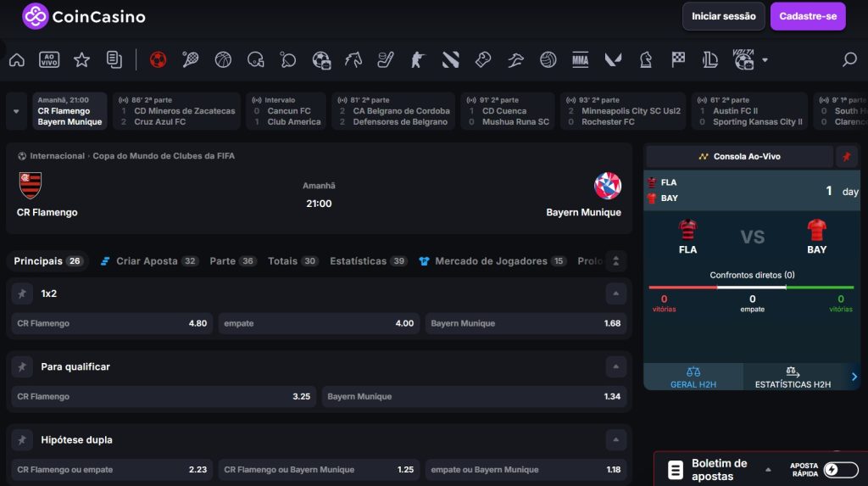Select the Volta football icon
The width and height of the screenshot is (868, 486).
[x=743, y=59]
